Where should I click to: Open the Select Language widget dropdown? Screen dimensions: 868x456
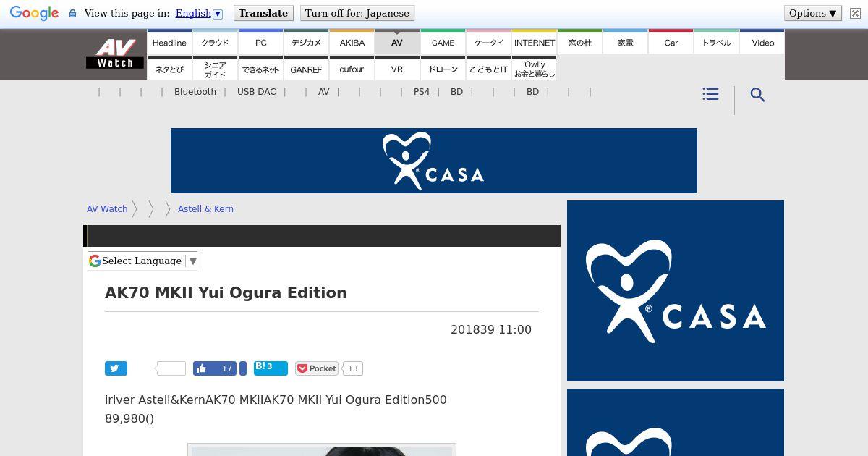coord(142,261)
